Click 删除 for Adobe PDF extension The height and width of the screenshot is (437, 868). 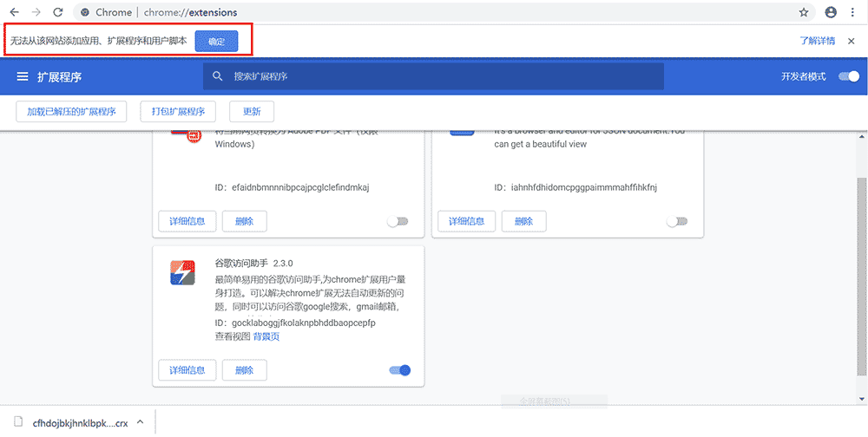pos(244,221)
